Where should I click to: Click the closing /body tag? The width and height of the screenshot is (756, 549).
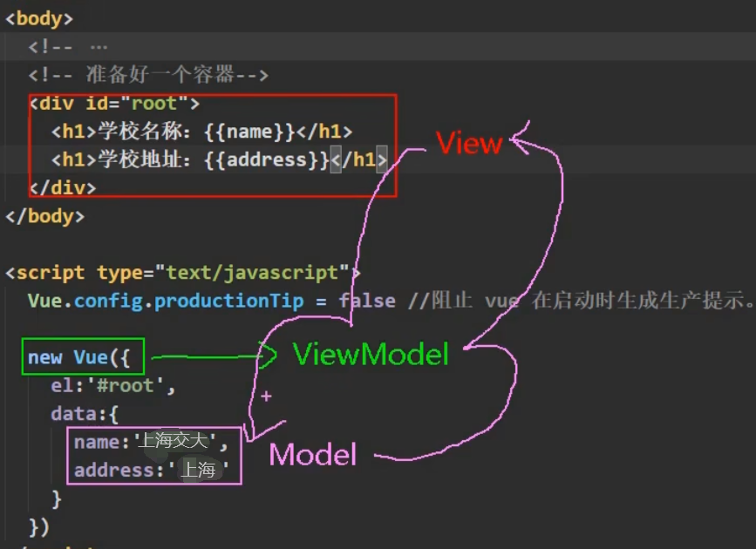[44, 216]
